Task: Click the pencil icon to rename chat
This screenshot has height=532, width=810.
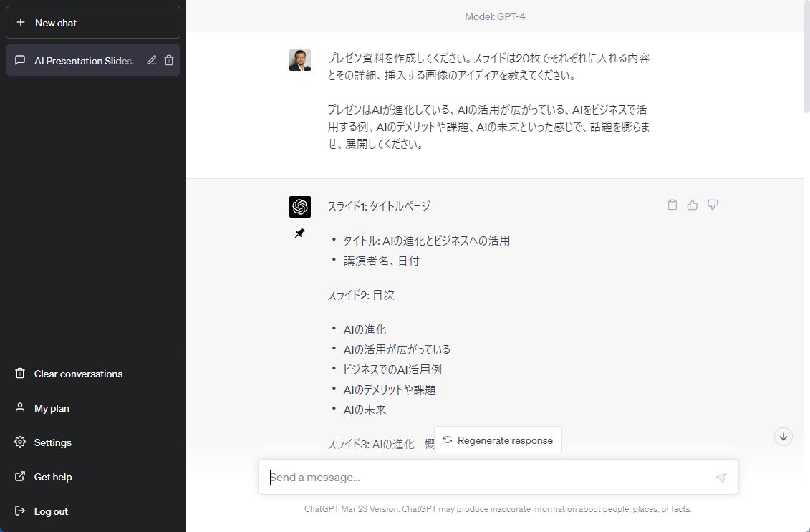Action: coord(152,61)
